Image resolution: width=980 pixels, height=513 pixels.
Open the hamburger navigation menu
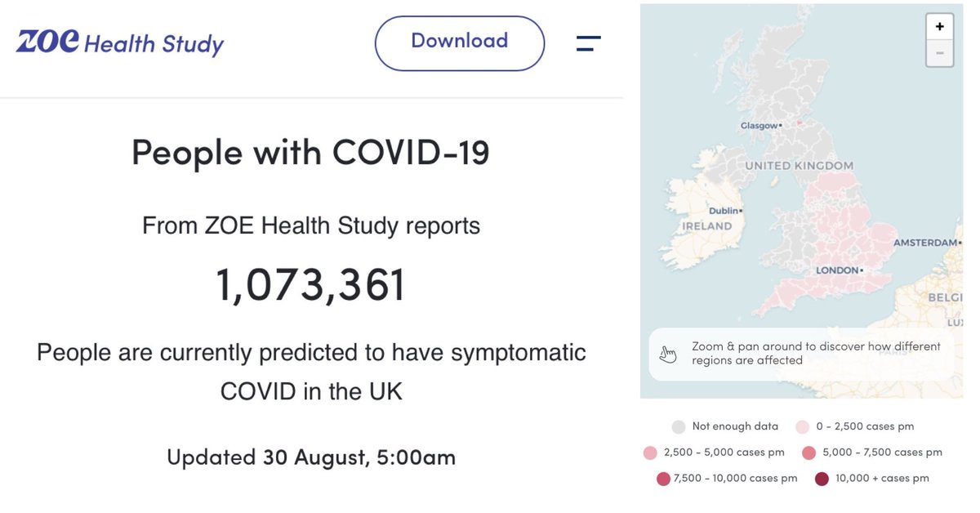coord(588,43)
